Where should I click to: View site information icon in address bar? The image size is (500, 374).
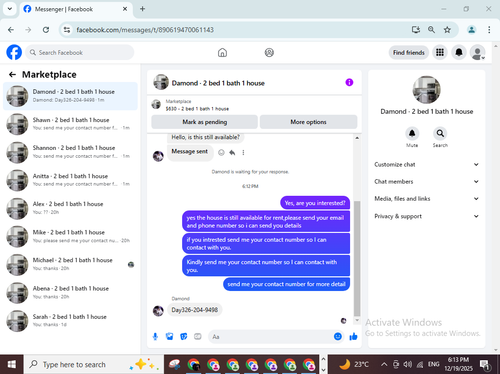[67, 30]
